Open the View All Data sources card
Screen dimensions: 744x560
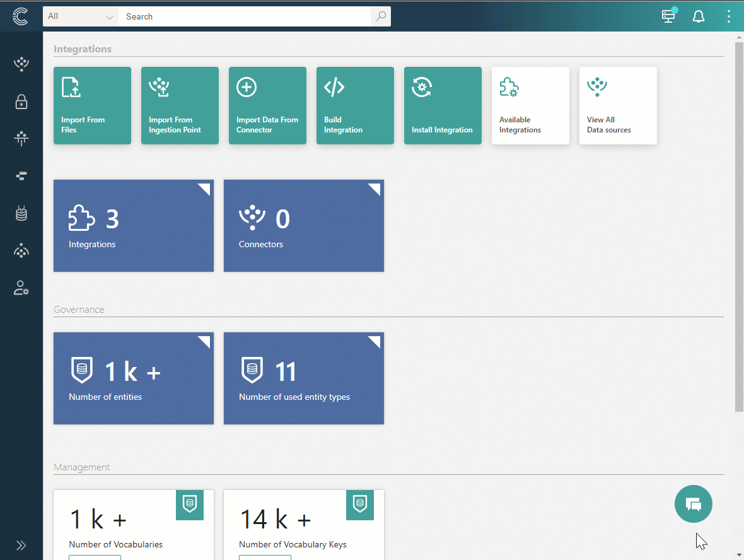point(618,106)
